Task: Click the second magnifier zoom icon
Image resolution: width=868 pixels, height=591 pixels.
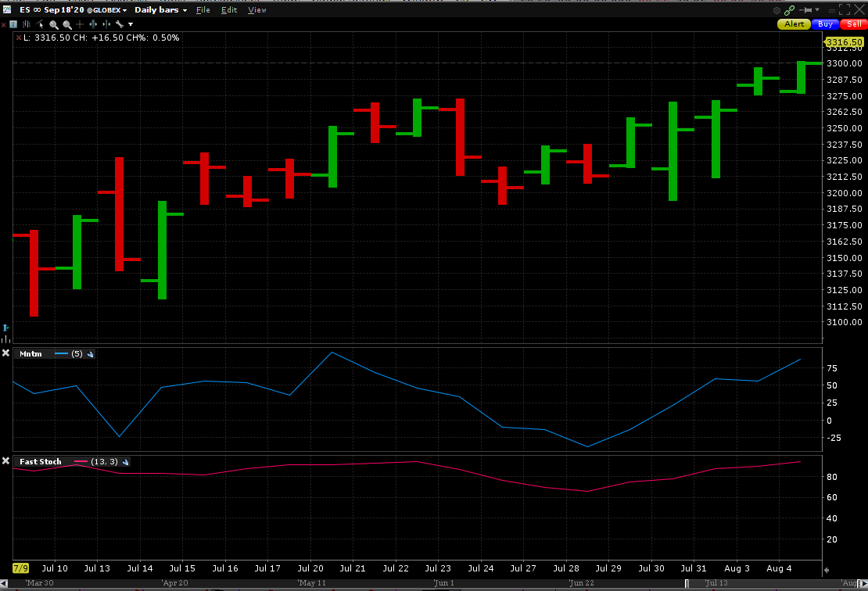Action: 67,24
